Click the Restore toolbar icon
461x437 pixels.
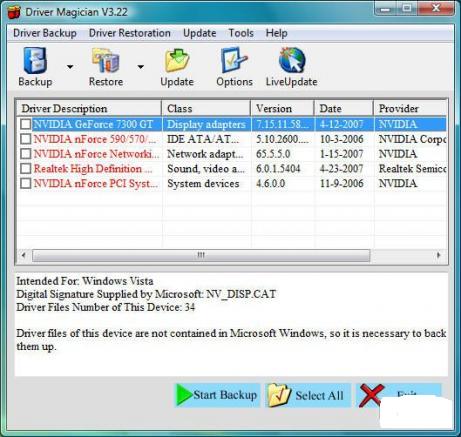coord(106,61)
